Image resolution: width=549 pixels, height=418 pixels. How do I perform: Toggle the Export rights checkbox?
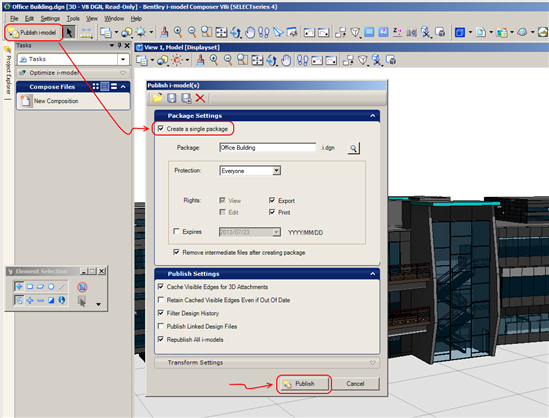pyautogui.click(x=272, y=200)
